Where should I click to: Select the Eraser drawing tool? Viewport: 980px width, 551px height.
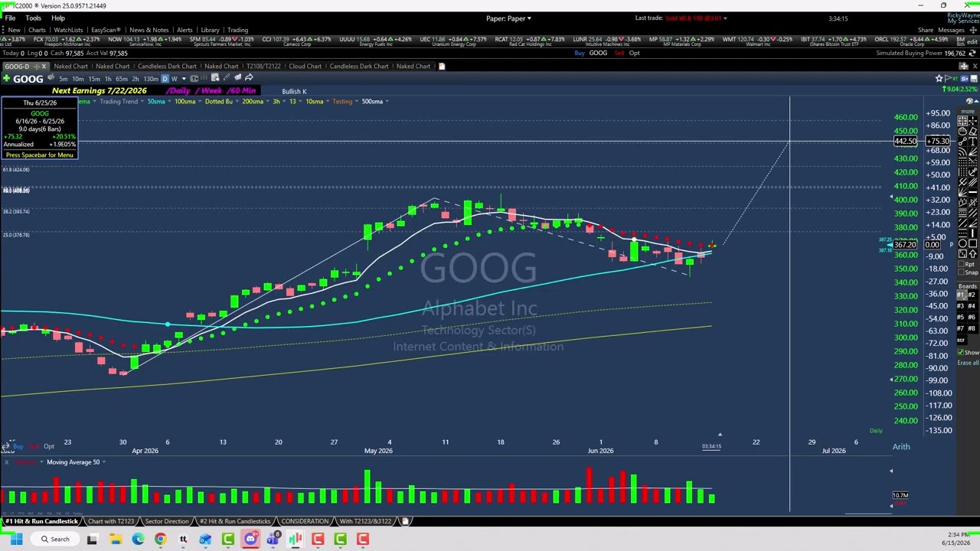[x=973, y=132]
